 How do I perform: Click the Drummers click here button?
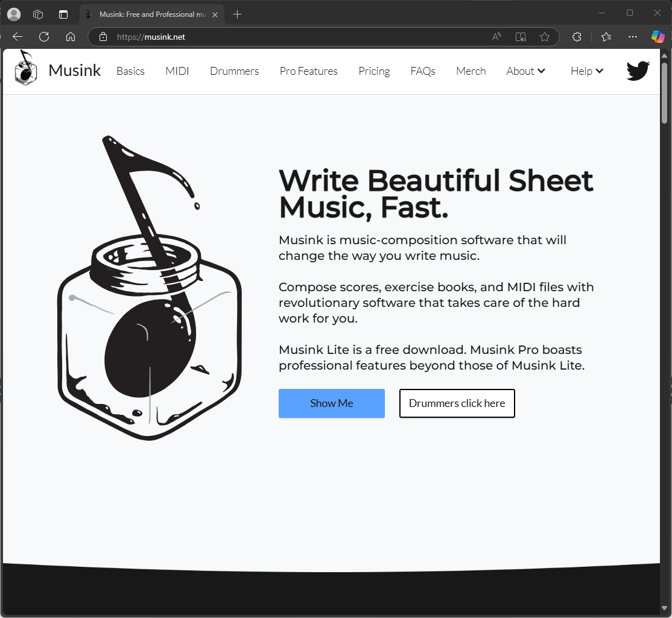coord(457,403)
